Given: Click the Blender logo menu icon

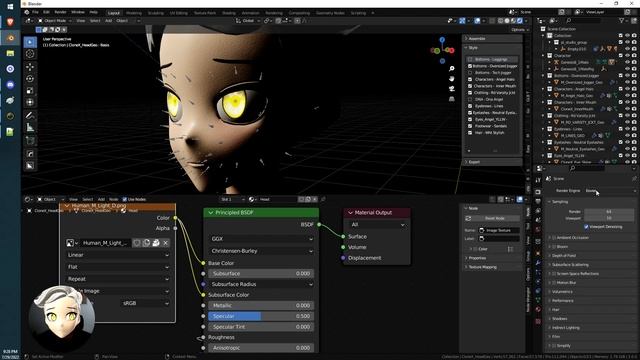Looking at the screenshot, I should coord(27,12).
